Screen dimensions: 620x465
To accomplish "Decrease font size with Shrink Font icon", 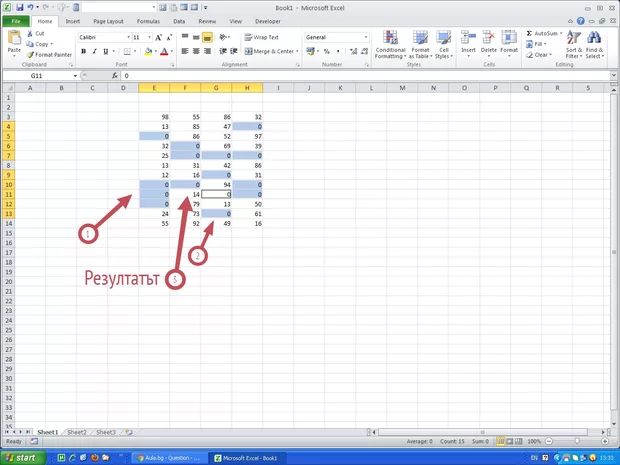I will pyautogui.click(x=169, y=37).
